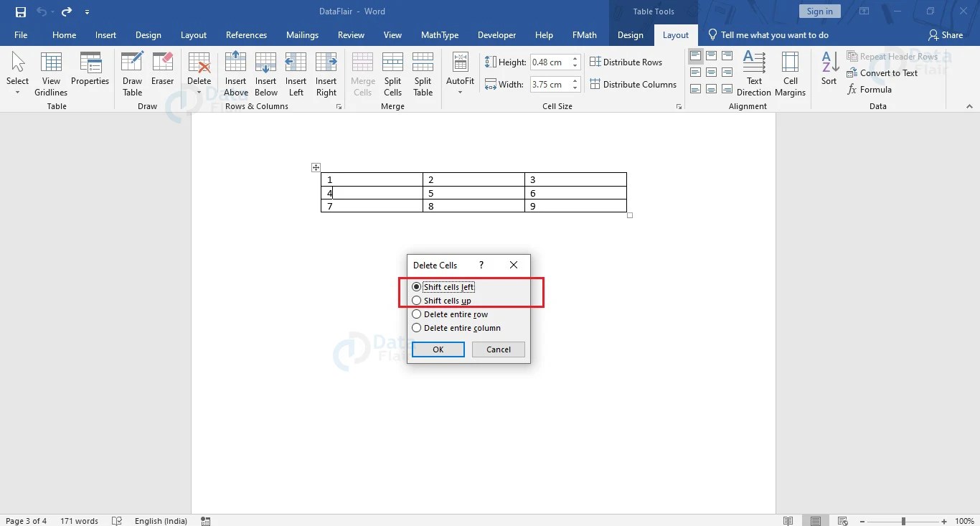Open table Properties
The width and height of the screenshot is (980, 526).
point(90,74)
